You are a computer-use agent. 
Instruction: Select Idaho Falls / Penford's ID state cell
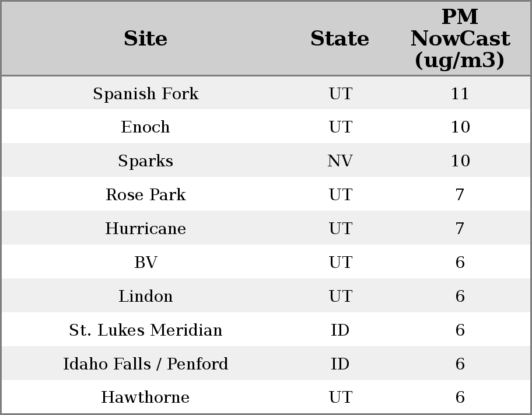(340, 364)
